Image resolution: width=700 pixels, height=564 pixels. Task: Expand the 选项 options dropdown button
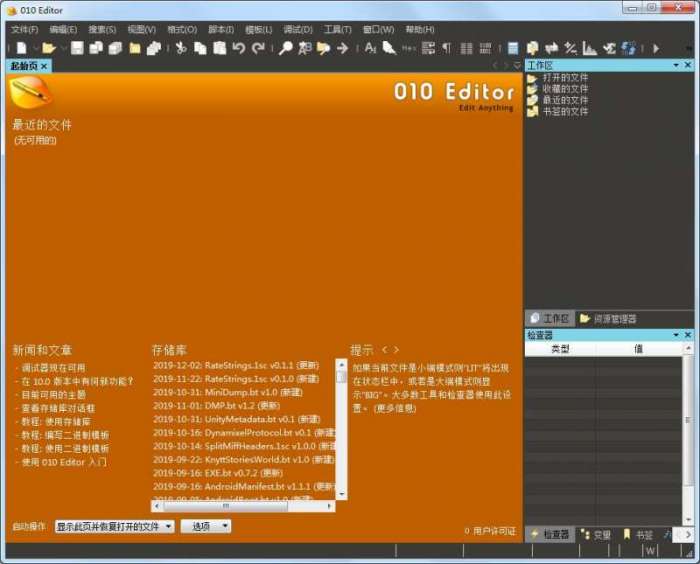pyautogui.click(x=205, y=526)
